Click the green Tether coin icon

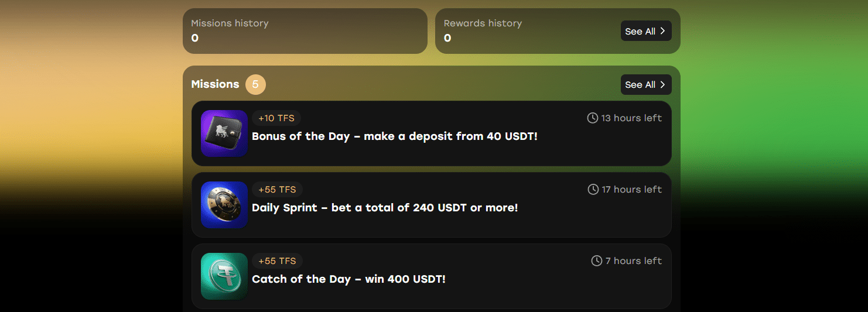point(224,276)
